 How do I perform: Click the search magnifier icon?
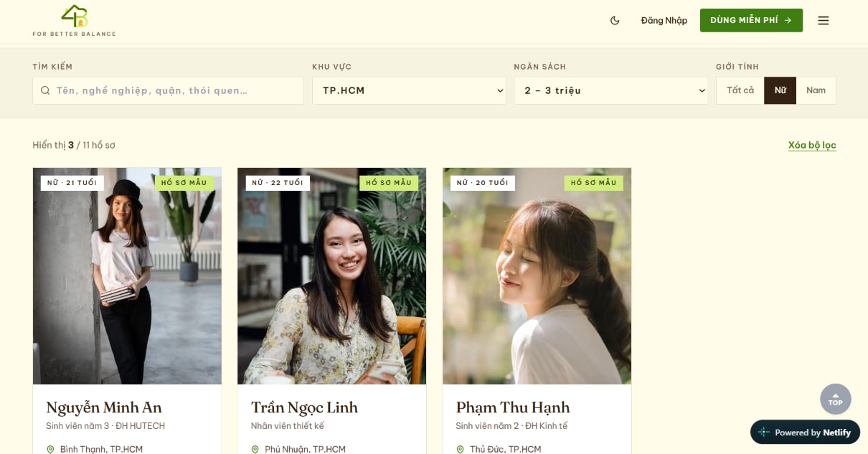[45, 90]
